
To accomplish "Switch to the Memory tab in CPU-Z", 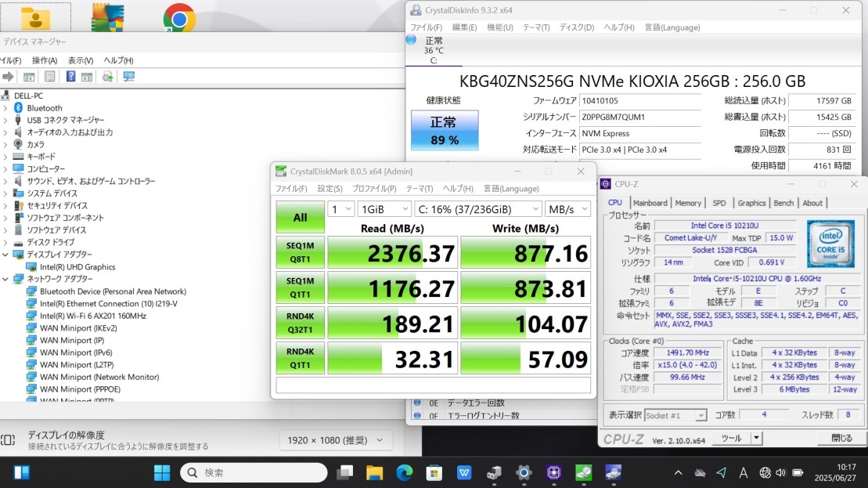I will pos(688,204).
